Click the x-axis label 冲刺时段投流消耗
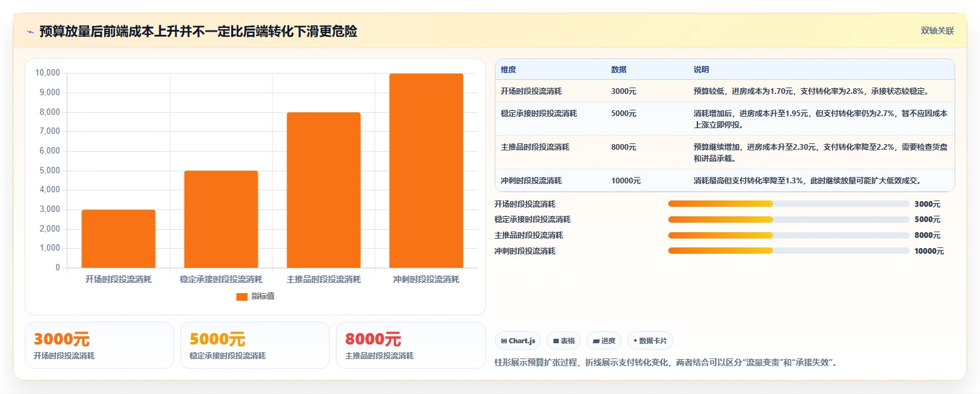This screenshot has height=394, width=980. click(426, 279)
